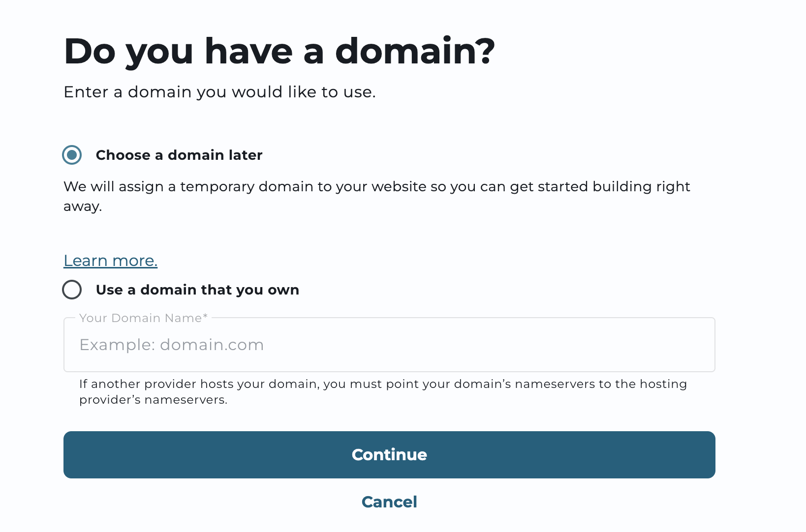Click the Cancel link
This screenshot has height=532, width=806.
click(389, 502)
